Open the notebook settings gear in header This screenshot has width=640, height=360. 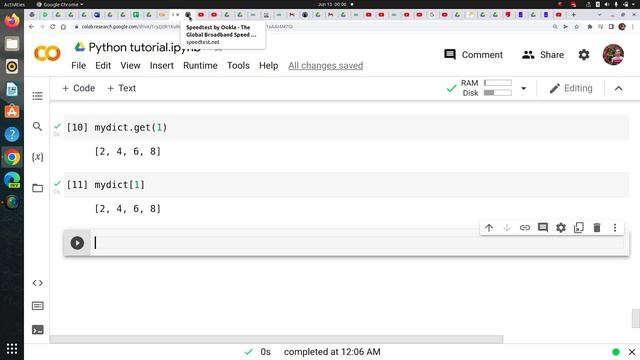click(x=584, y=55)
